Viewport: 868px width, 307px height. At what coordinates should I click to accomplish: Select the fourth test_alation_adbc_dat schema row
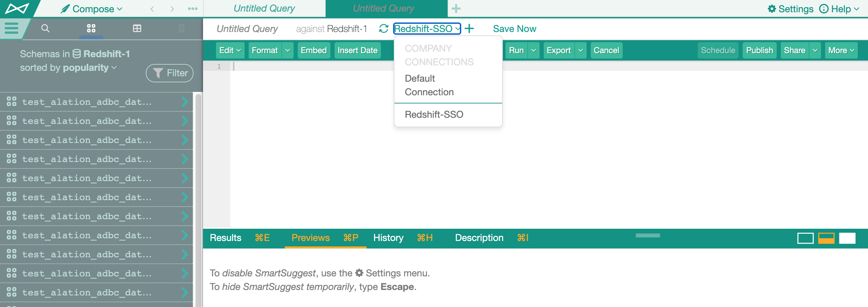96,159
